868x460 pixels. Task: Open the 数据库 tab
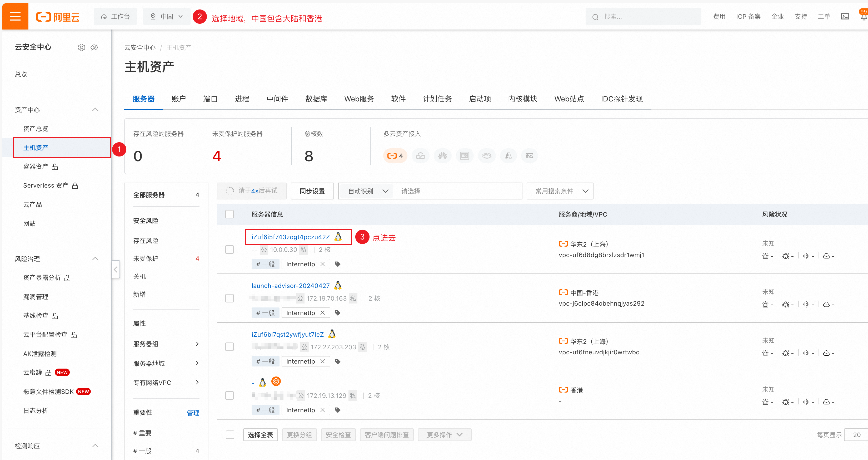316,99
